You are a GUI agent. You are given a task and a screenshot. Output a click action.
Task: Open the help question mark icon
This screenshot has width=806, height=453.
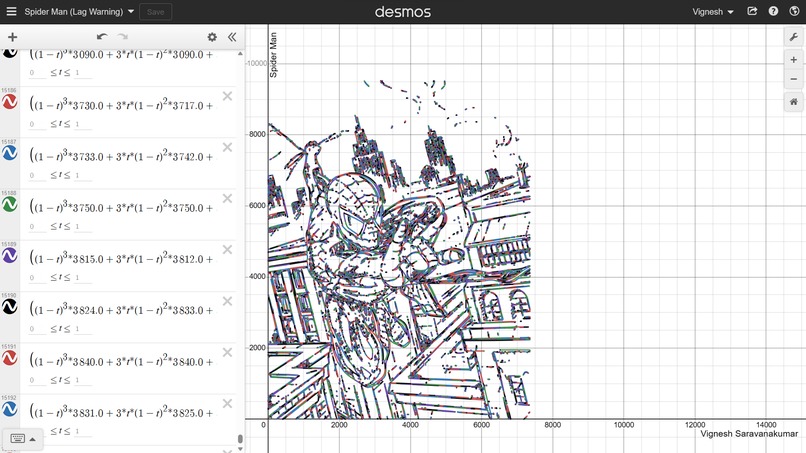pos(773,11)
